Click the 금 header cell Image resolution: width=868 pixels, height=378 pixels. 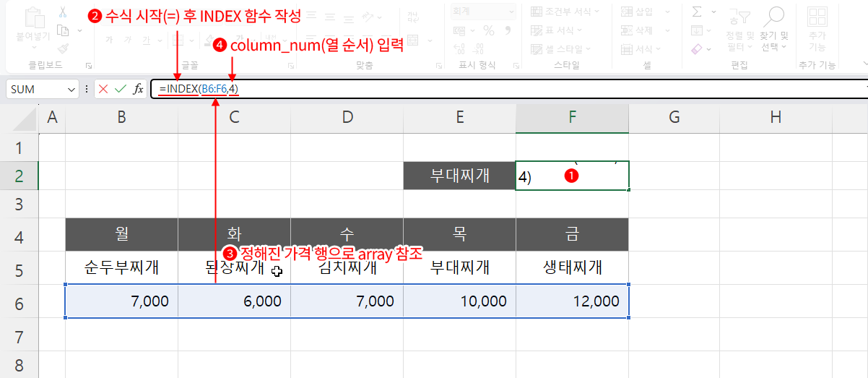point(573,235)
